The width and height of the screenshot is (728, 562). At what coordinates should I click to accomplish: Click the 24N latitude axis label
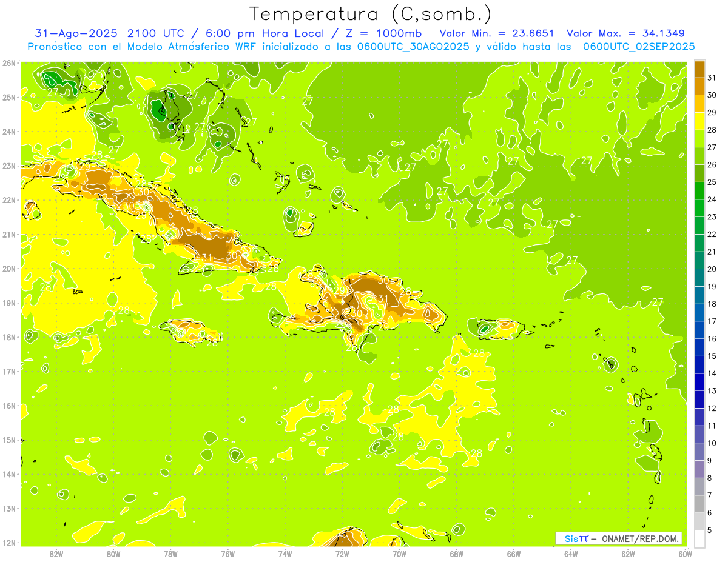pos(8,132)
